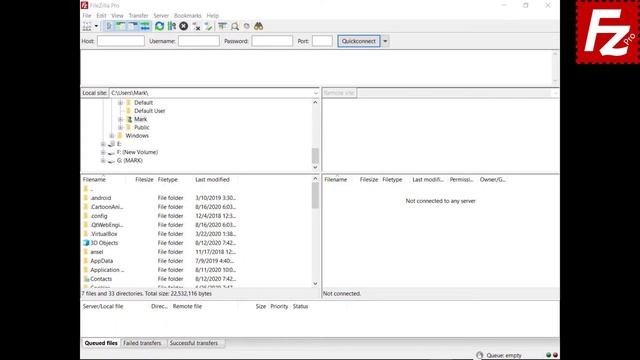This screenshot has height=360, width=640.
Task: Open the View menu
Action: point(117,16)
